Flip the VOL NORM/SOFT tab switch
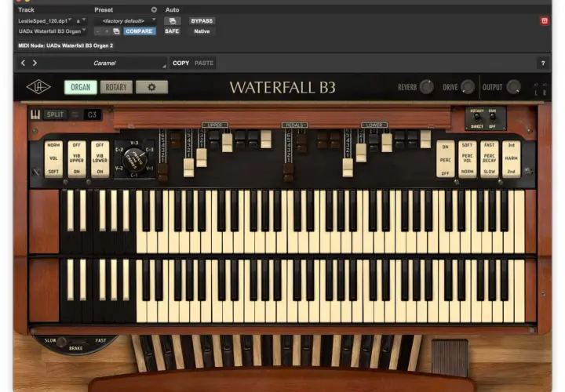Screen dimensions: 565x392 (x=53, y=158)
